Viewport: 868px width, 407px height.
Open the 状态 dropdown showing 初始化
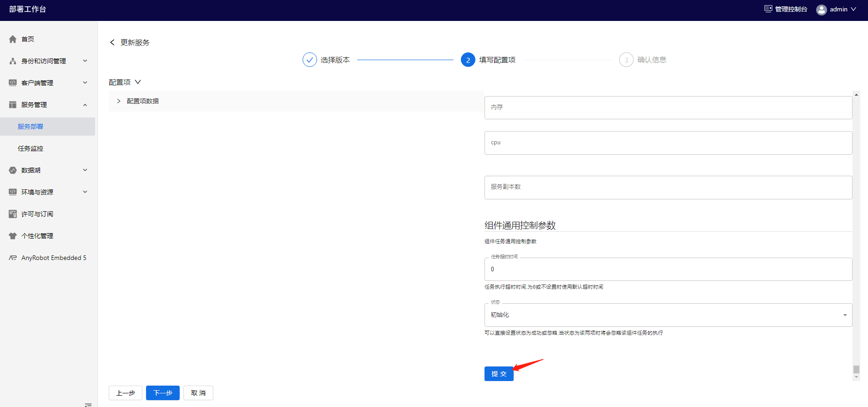click(668, 315)
